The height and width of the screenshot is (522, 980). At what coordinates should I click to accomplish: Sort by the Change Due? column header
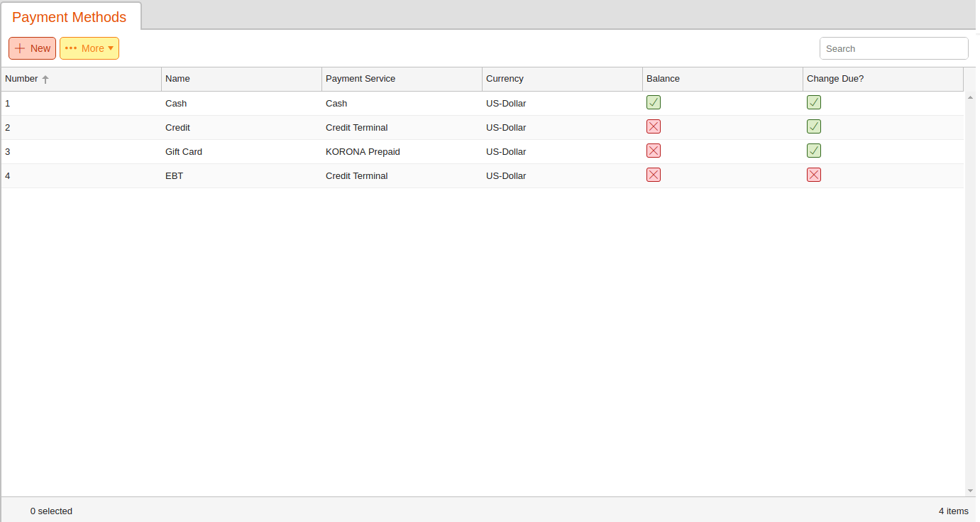(883, 79)
